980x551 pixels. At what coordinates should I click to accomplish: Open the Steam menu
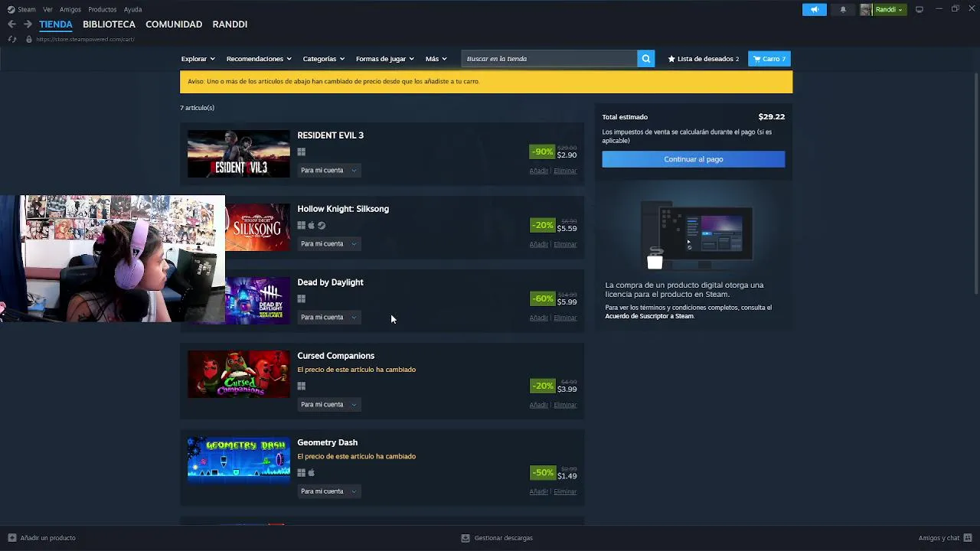(27, 9)
